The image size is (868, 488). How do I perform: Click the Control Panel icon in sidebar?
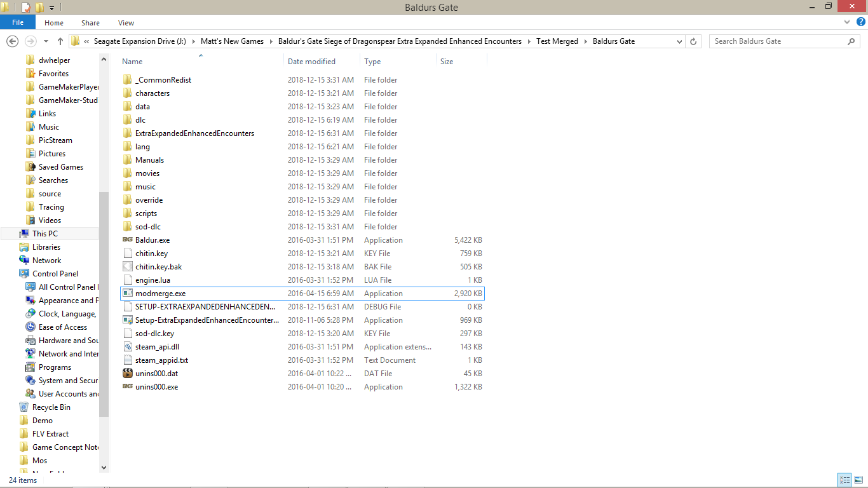pyautogui.click(x=24, y=274)
